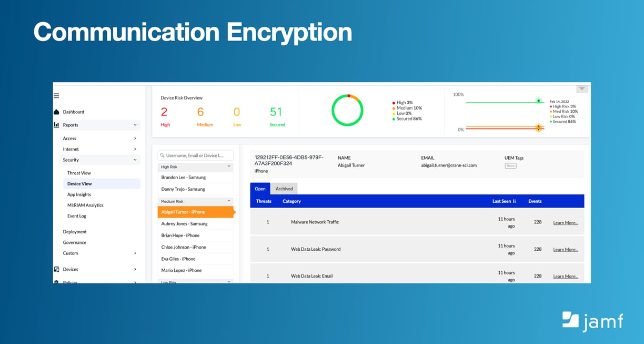Select Eva Giles - iPhone device
Screen dimensions: 644x344
195,259
